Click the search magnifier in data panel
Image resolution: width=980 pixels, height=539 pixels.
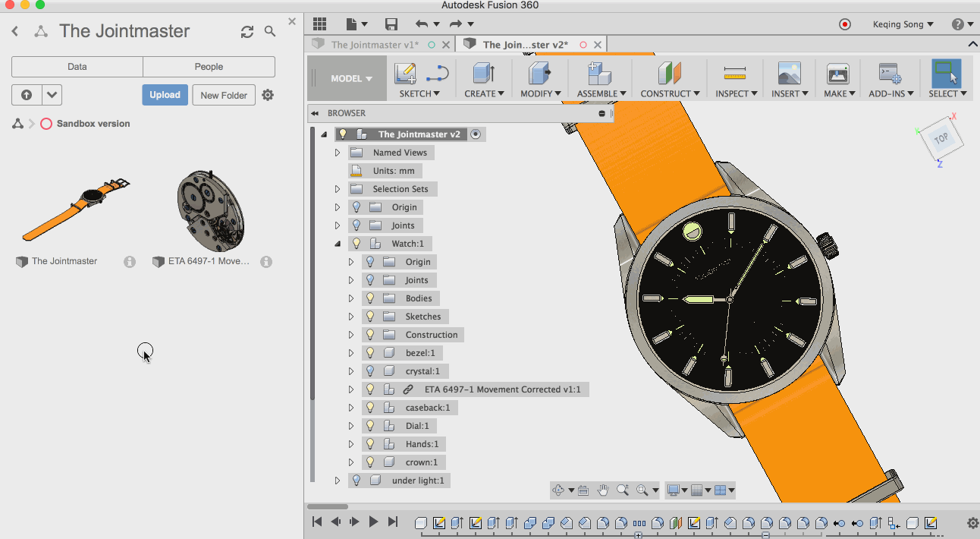coord(270,32)
